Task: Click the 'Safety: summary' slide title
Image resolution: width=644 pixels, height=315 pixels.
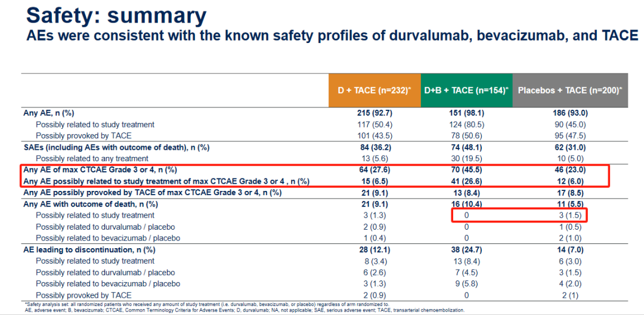Action: [x=117, y=16]
